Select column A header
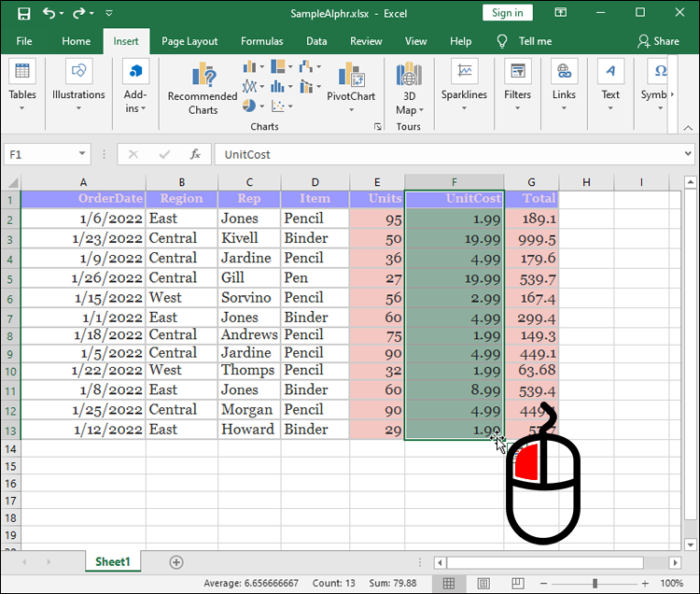The image size is (700, 594). click(83, 182)
